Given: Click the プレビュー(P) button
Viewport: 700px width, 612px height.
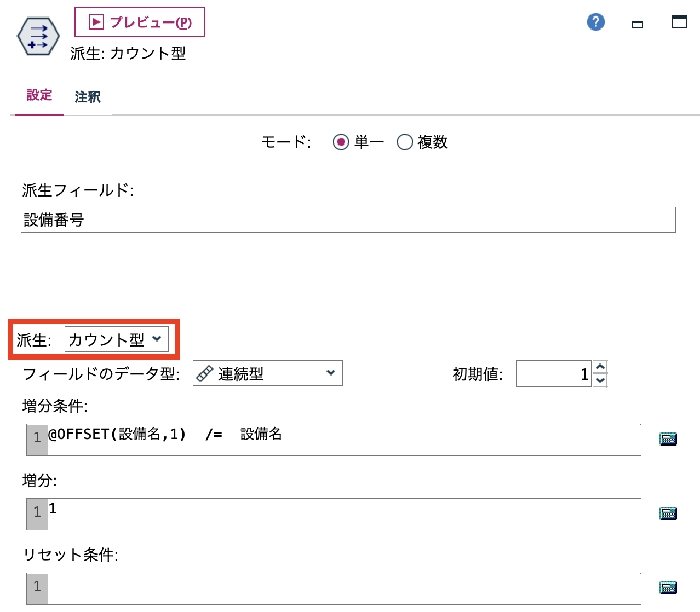Looking at the screenshot, I should pos(140,21).
